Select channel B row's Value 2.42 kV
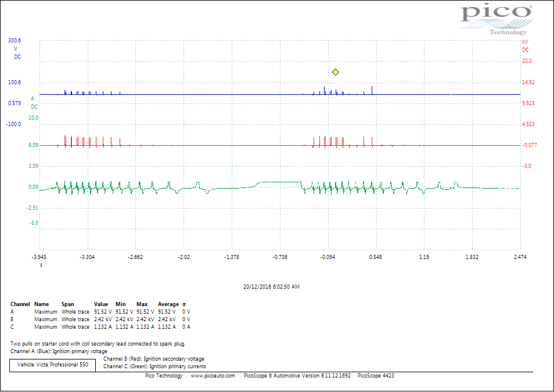This screenshot has height=392, width=554. (x=103, y=319)
